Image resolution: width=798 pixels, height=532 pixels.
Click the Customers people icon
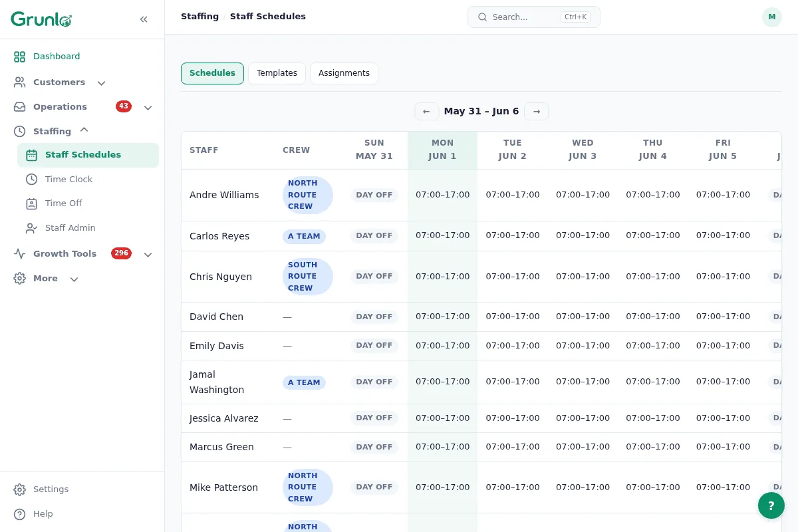point(20,82)
